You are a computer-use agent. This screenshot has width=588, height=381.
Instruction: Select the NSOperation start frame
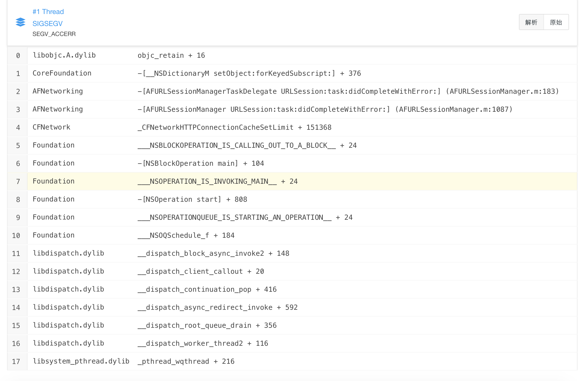point(292,199)
